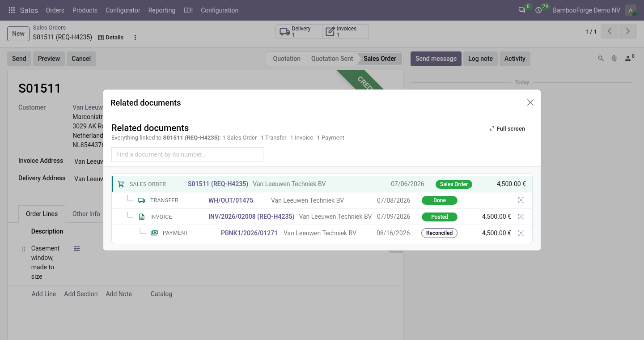Open the apps grid menu
This screenshot has height=340, width=644.
click(x=12, y=10)
